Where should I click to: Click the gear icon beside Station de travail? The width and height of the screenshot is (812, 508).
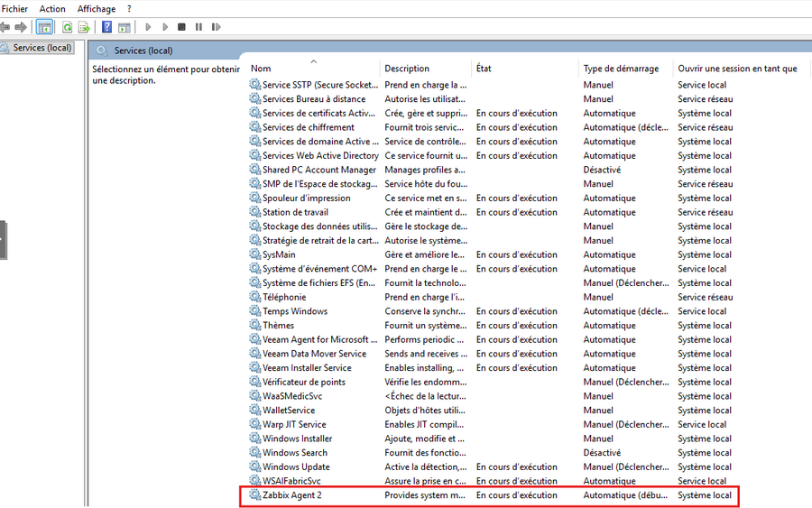tap(254, 211)
